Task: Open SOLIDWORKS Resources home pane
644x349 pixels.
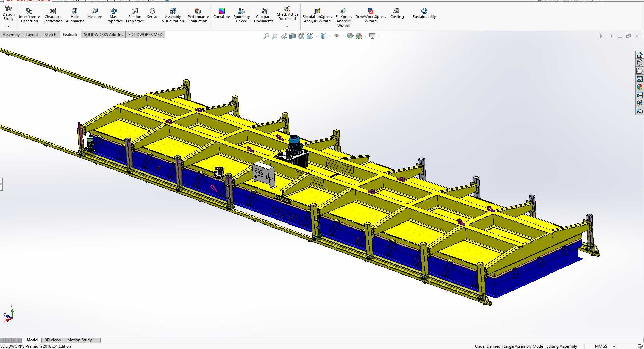Action: [x=640, y=55]
